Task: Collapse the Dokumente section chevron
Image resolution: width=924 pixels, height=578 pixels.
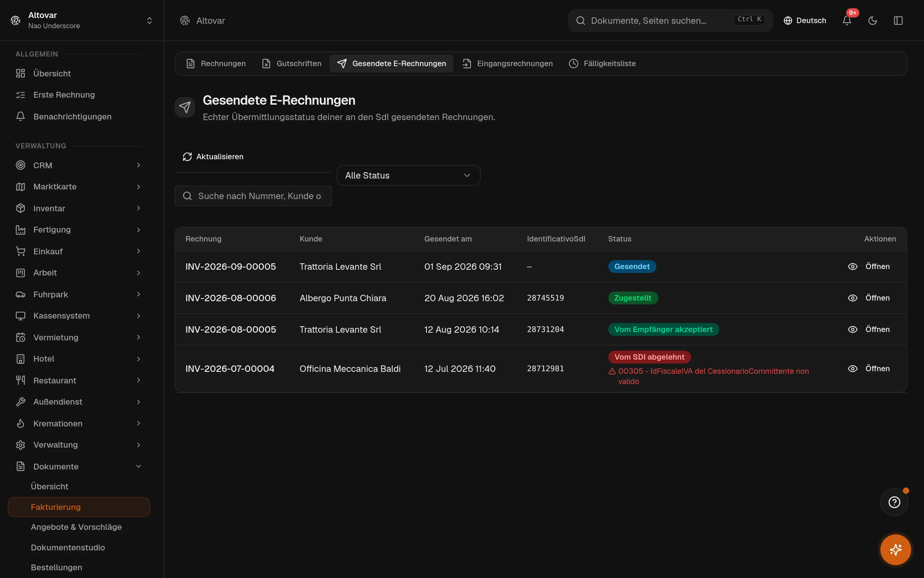Action: pos(139,466)
